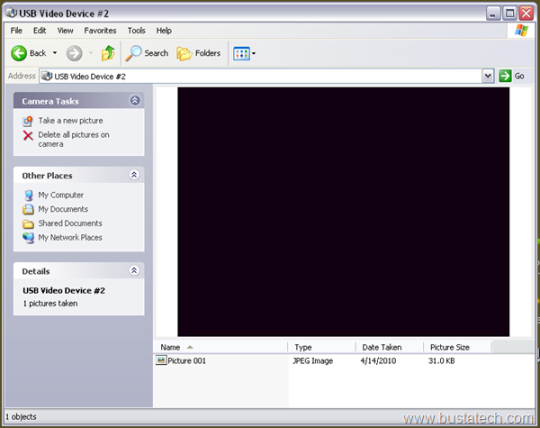The height and width of the screenshot is (428, 540).
Task: Toggle the Folders pane button
Action: pyautogui.click(x=199, y=53)
